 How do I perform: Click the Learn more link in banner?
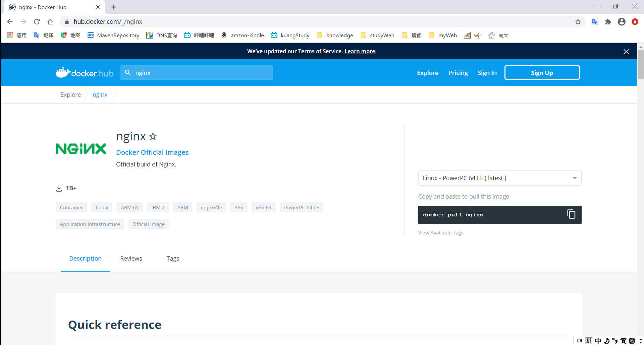(361, 51)
